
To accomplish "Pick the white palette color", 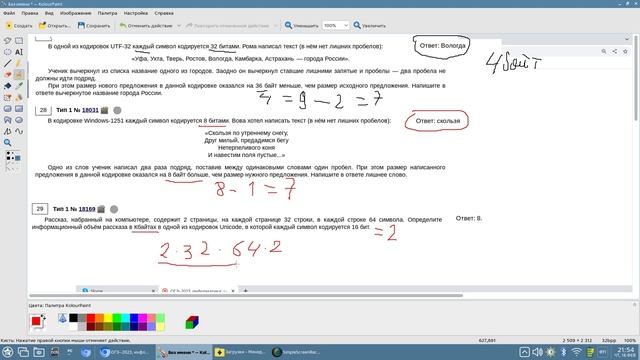I will click(x=73, y=326).
